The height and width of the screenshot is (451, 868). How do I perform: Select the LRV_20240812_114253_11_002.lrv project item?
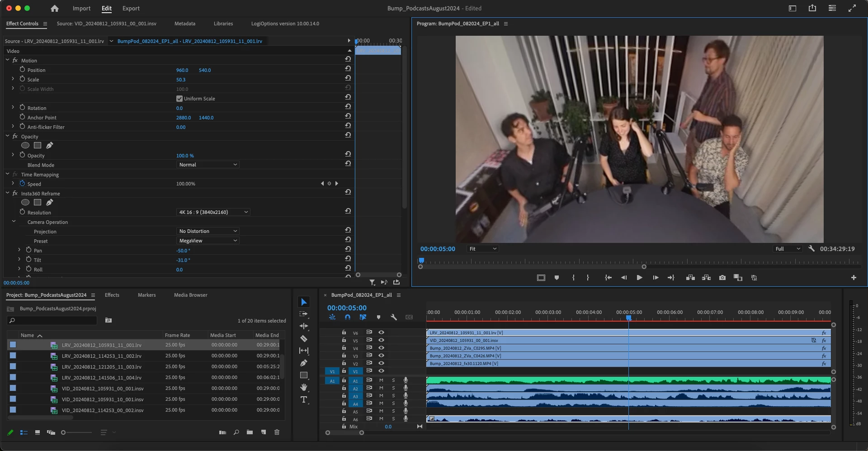click(x=102, y=356)
